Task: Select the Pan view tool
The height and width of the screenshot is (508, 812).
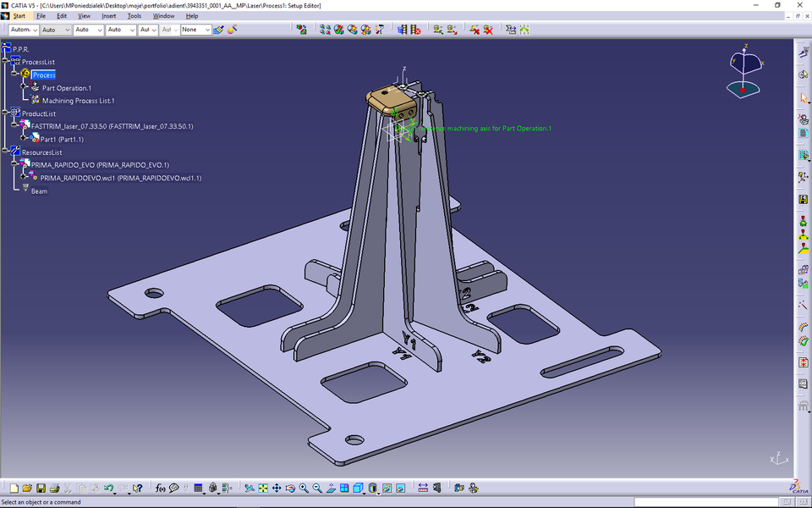Action: [x=277, y=489]
